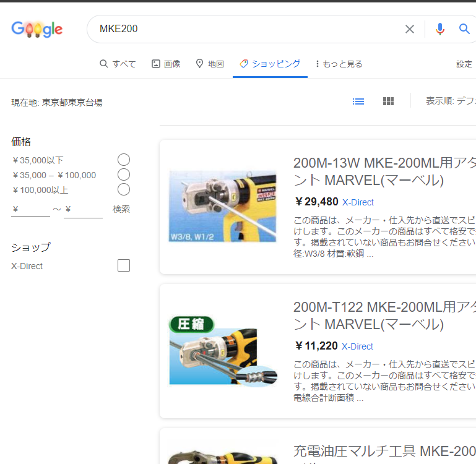476x464 pixels.
Task: Click the 価格 filter heading
Action: coord(21,142)
